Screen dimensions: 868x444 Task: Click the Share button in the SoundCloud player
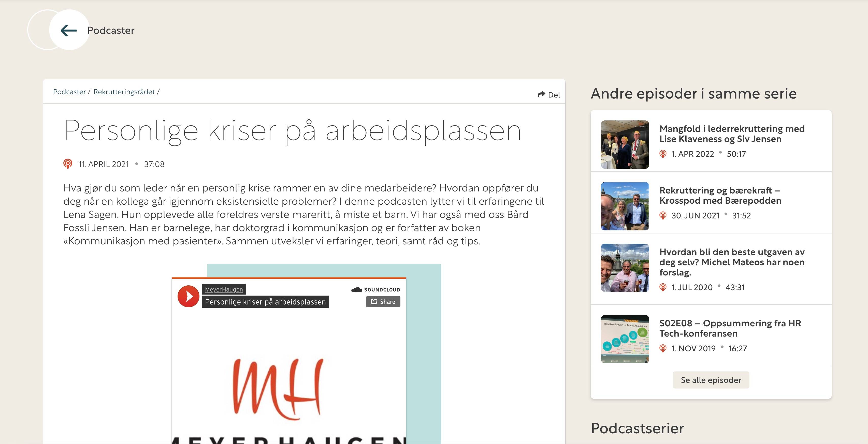click(383, 302)
